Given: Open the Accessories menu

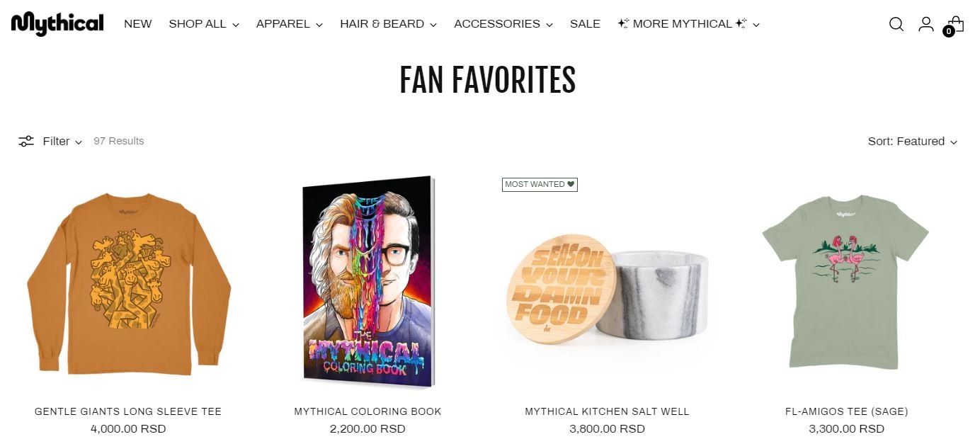Looking at the screenshot, I should 503,24.
